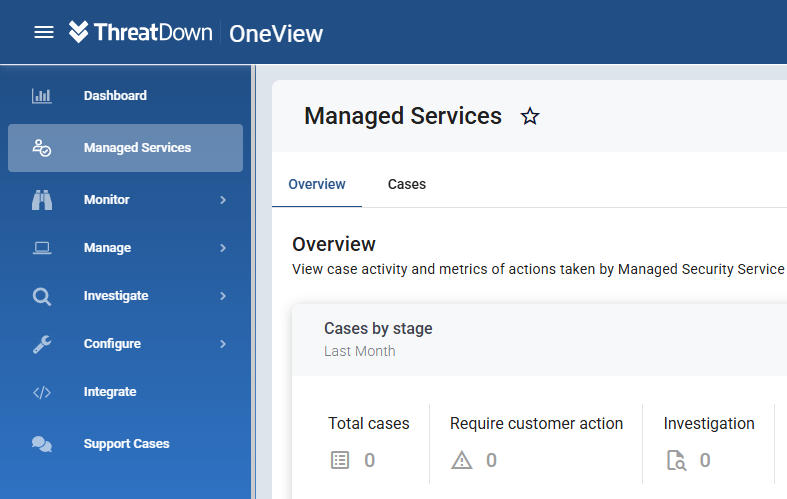Click the Configure wrench icon
The width and height of the screenshot is (787, 499).
pos(42,344)
